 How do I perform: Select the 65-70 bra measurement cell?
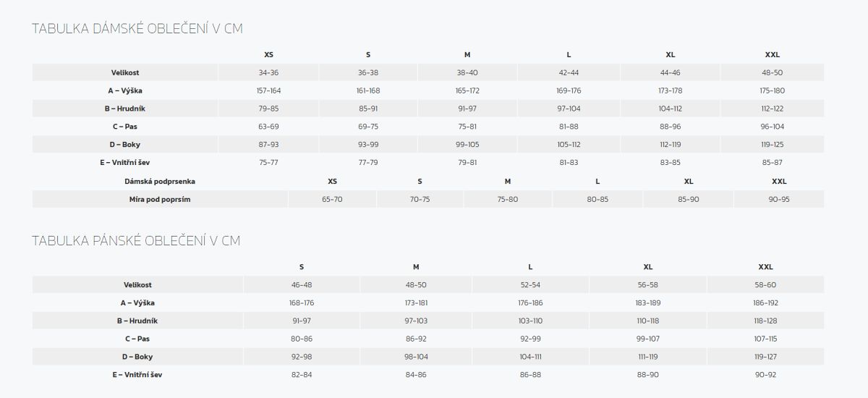click(x=332, y=199)
